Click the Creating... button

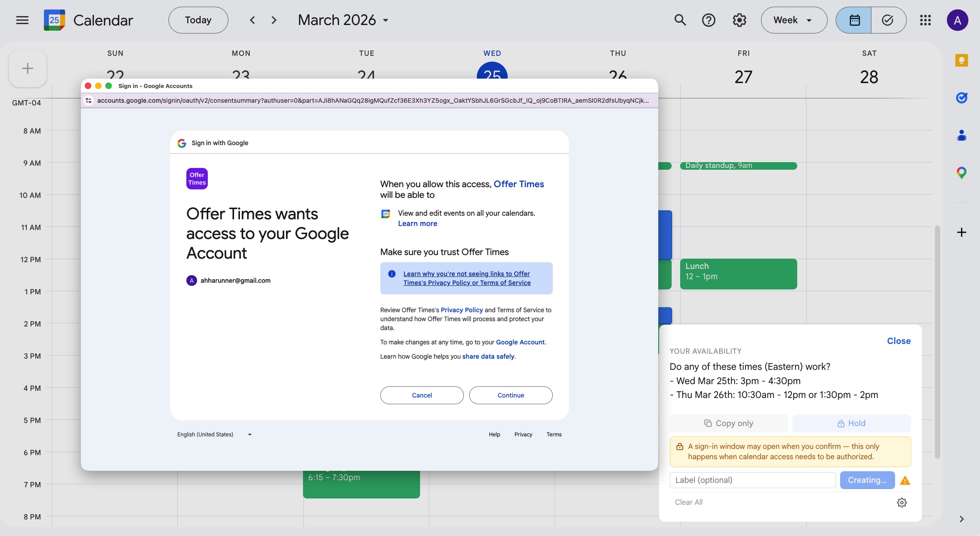click(x=867, y=480)
